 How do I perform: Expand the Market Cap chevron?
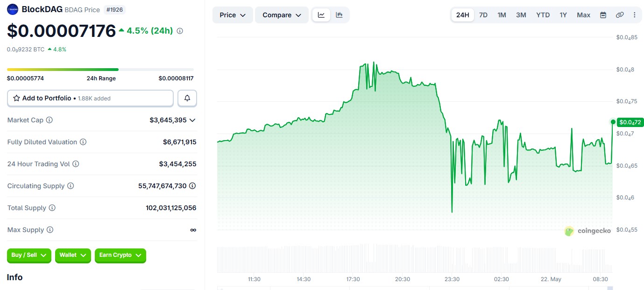(x=192, y=120)
